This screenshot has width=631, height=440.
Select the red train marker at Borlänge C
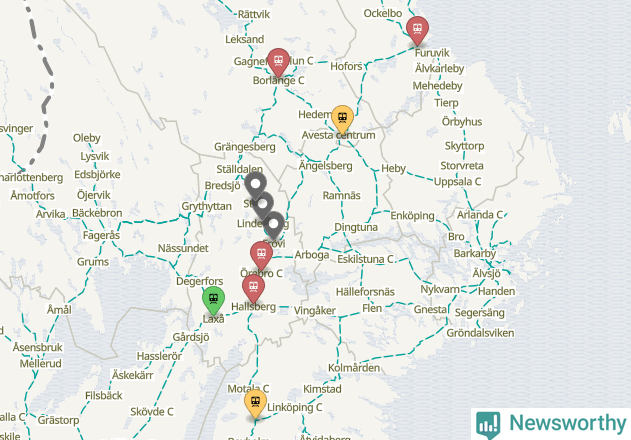point(278,62)
